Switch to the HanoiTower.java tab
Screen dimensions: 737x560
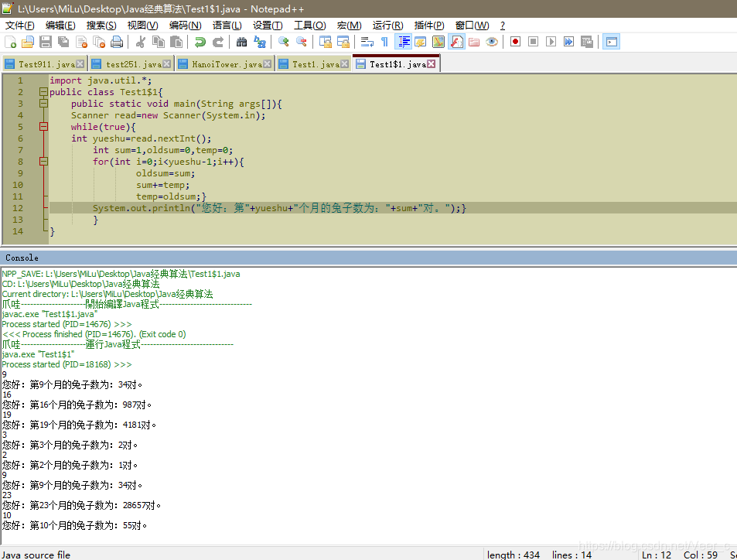pyautogui.click(x=225, y=64)
